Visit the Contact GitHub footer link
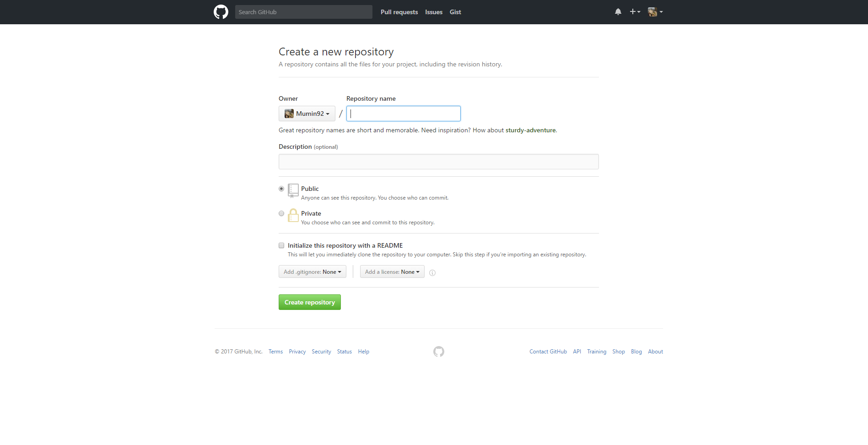Image resolution: width=868 pixels, height=445 pixels. pyautogui.click(x=548, y=352)
